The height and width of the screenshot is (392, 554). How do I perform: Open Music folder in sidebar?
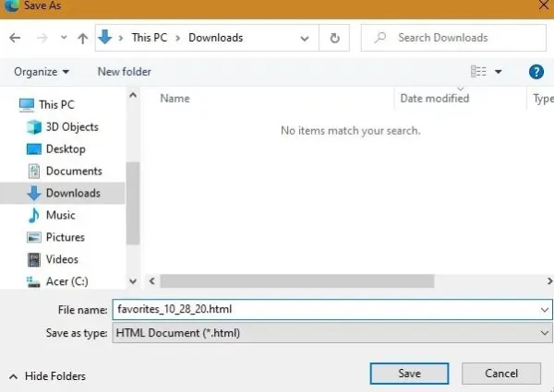(x=53, y=215)
